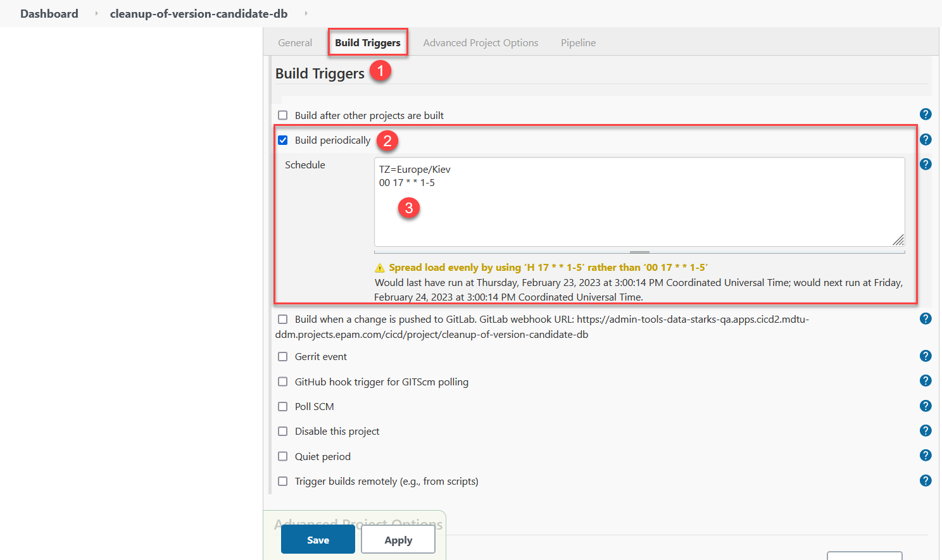This screenshot has width=942, height=560.
Task: Click the 'Spread load evenly' warning text
Action: [x=548, y=268]
